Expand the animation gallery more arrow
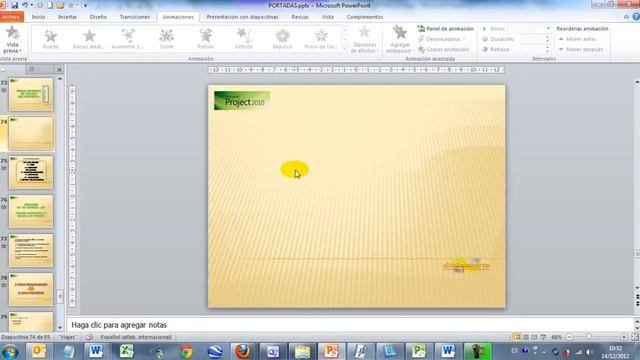This screenshot has height=360, width=640. tap(345, 49)
